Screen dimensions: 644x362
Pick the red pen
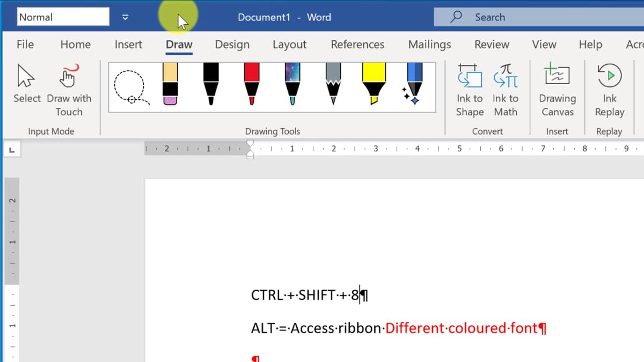[x=252, y=84]
